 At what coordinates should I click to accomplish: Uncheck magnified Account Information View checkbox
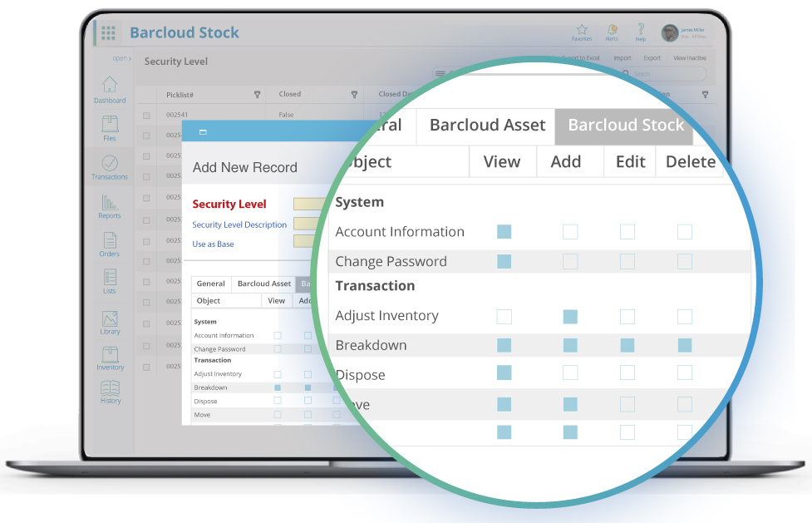[x=504, y=232]
